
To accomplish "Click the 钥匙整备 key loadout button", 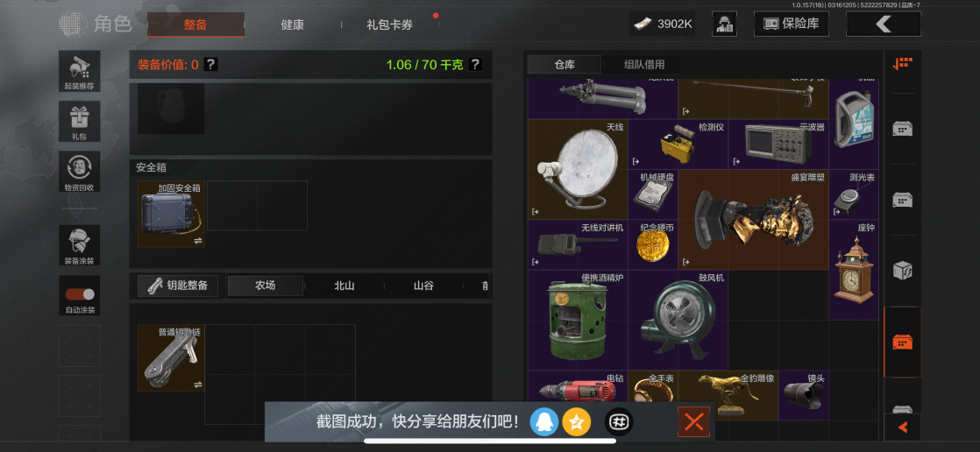I will point(178,286).
